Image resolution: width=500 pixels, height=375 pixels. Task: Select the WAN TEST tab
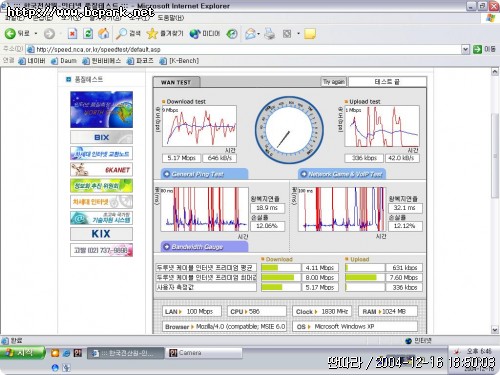click(176, 82)
